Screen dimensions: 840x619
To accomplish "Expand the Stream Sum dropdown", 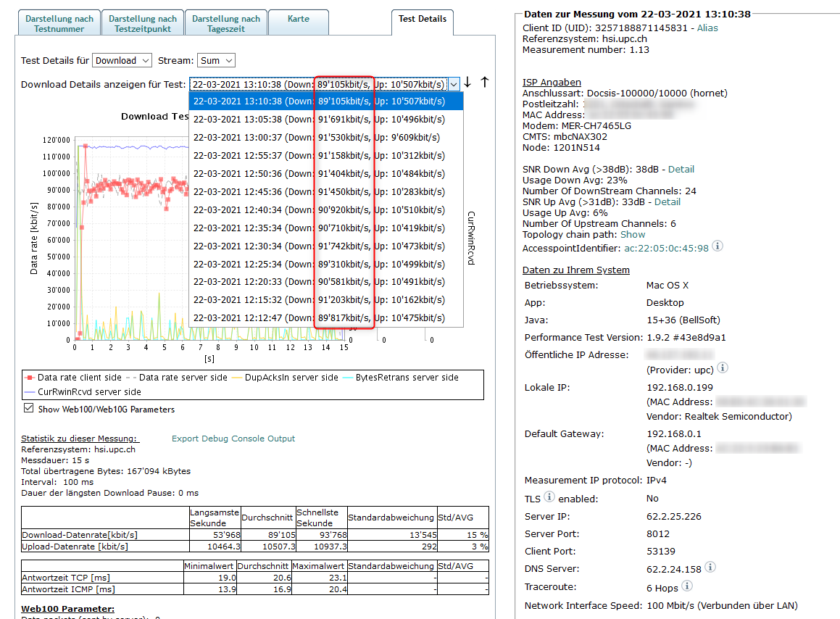I will pyautogui.click(x=216, y=61).
